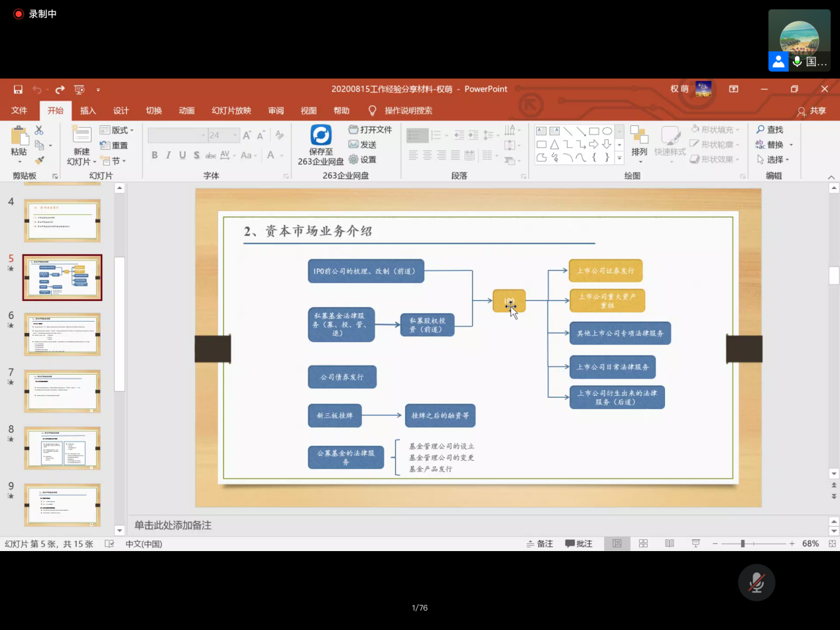The width and height of the screenshot is (840, 630).
Task: Unmute the microphone button
Action: tap(756, 583)
